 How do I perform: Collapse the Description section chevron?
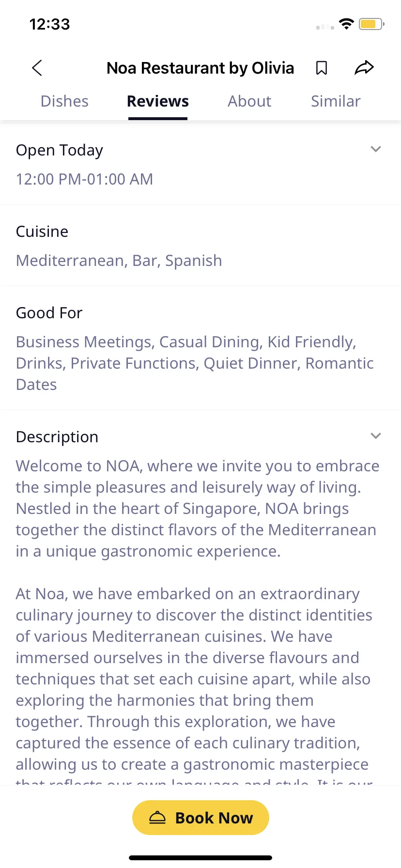click(376, 436)
